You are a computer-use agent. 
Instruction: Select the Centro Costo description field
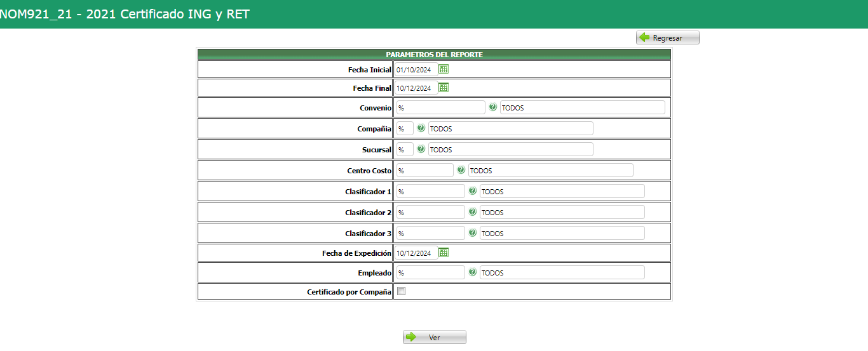tap(550, 170)
